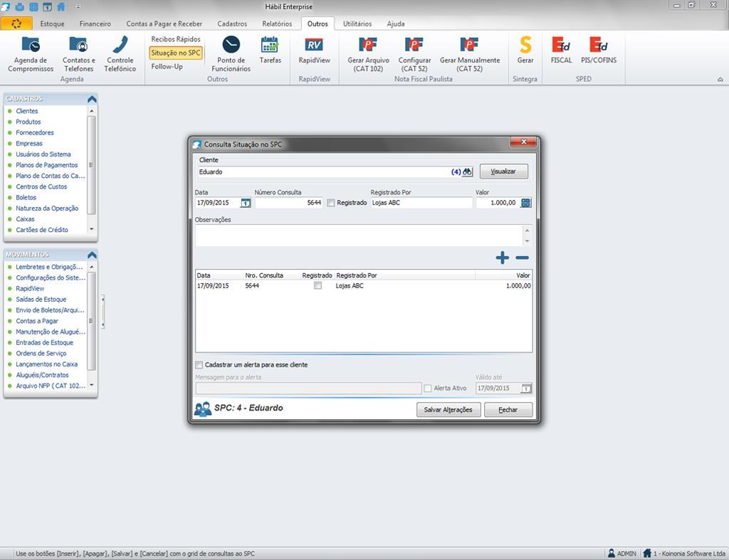
Task: Click calendar icon in quick access toolbar
Action: [48, 7]
